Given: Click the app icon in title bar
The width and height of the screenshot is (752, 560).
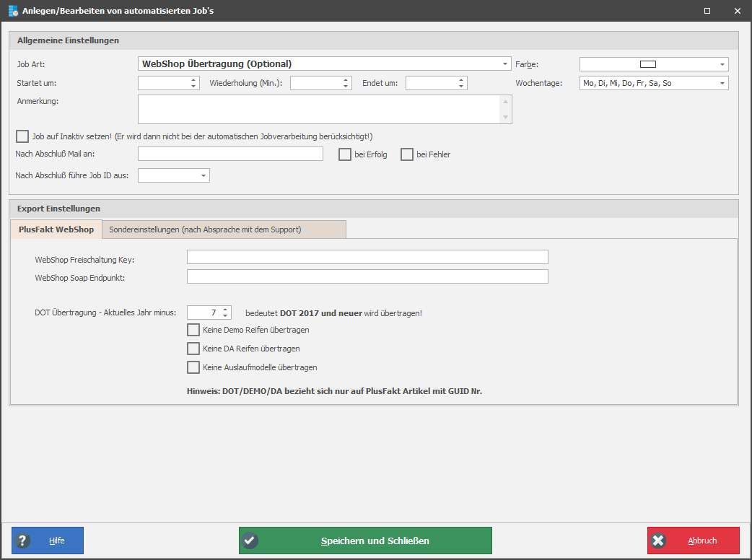Looking at the screenshot, I should coord(13,11).
